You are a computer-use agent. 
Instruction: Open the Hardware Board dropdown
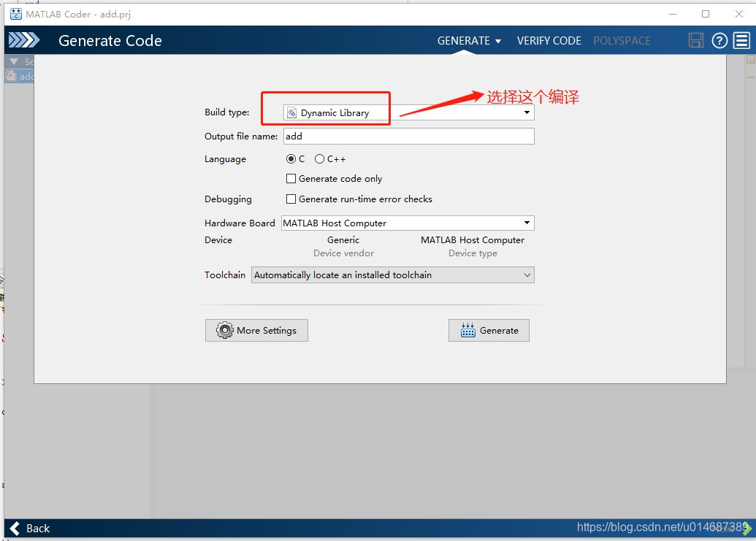[x=527, y=223]
